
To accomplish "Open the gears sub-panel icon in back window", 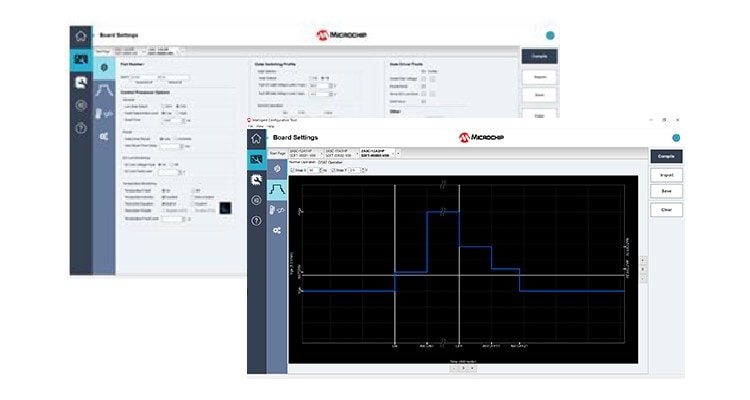I will click(104, 137).
